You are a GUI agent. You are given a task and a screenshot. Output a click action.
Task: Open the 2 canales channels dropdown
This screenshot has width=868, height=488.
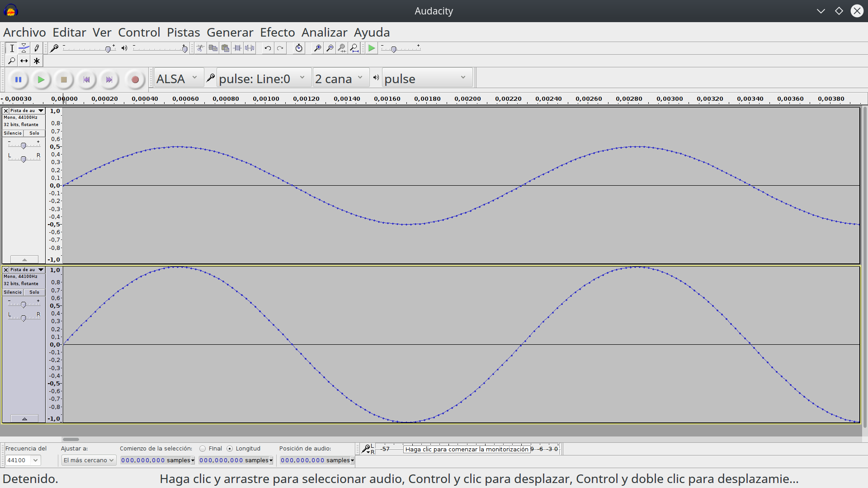pyautogui.click(x=341, y=79)
